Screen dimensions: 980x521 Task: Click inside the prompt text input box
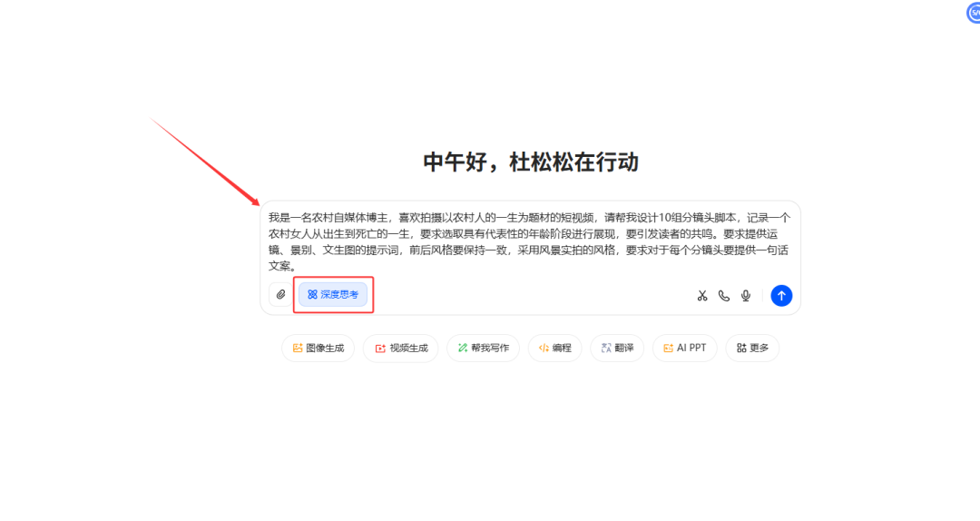point(530,241)
